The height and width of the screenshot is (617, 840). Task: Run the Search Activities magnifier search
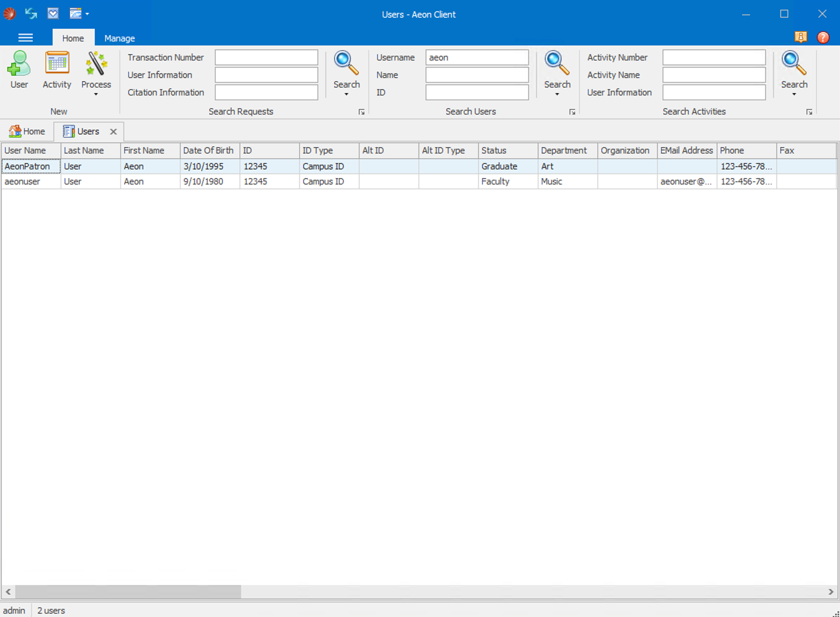point(793,64)
